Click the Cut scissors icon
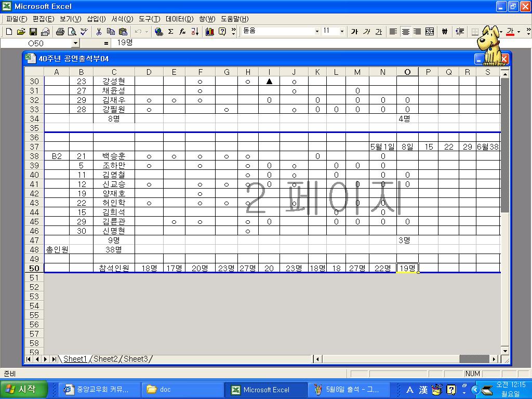 (99, 32)
